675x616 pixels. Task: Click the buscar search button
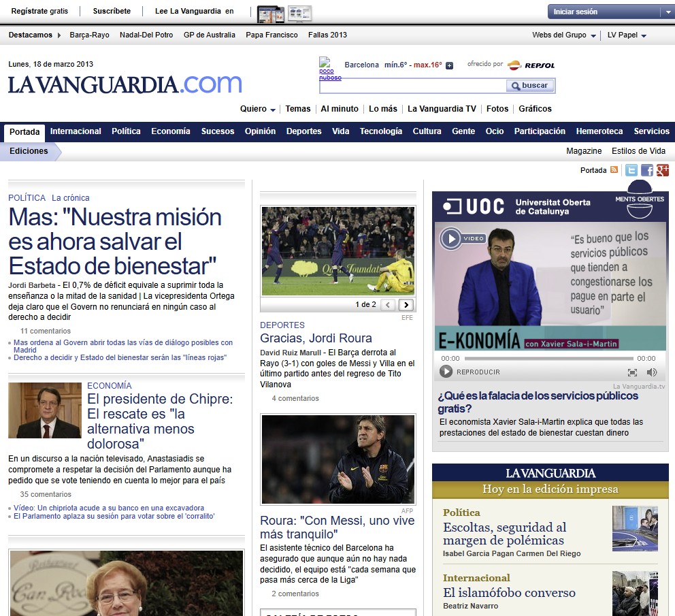coord(530,86)
